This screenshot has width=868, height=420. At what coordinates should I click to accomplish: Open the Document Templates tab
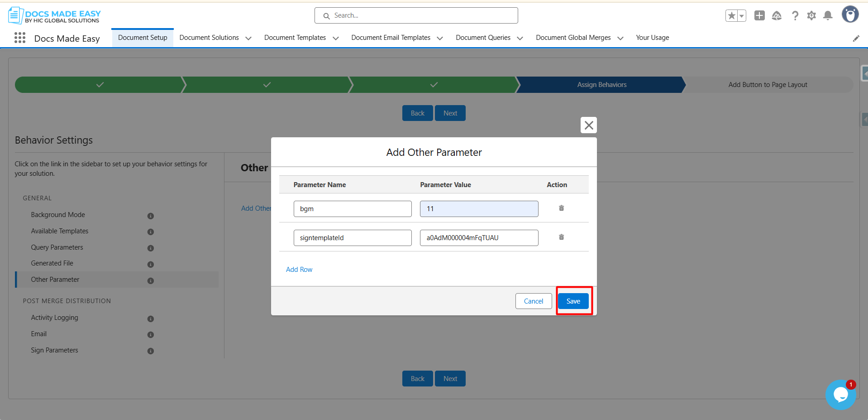pos(295,38)
